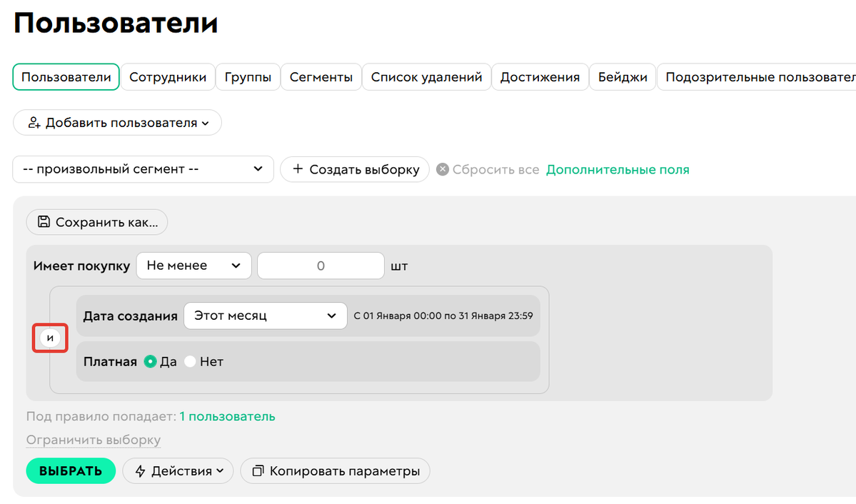Switch to the Список удалений tab
856x504 pixels.
426,77
